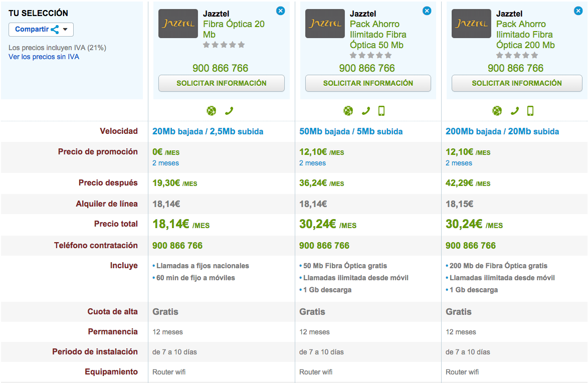588x383 pixels.
Task: Click the 200Mb bajada / 20Mb subida speed
Action: pos(502,132)
